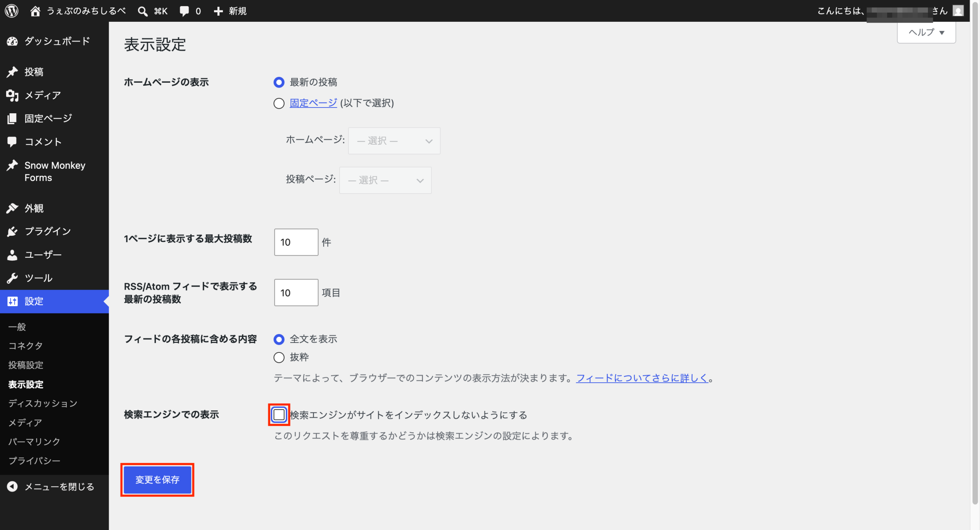This screenshot has width=980, height=530.
Task: Click the ダッシュボード gauge icon
Action: point(12,41)
